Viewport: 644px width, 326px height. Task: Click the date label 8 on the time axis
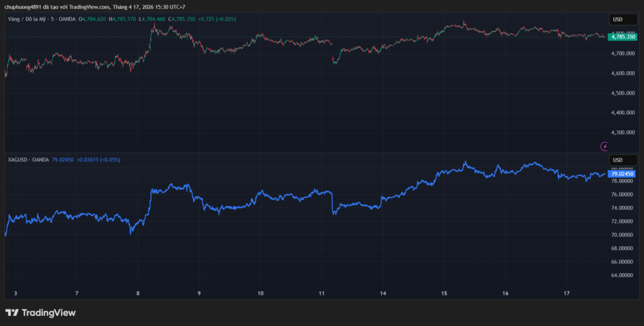[138, 293]
